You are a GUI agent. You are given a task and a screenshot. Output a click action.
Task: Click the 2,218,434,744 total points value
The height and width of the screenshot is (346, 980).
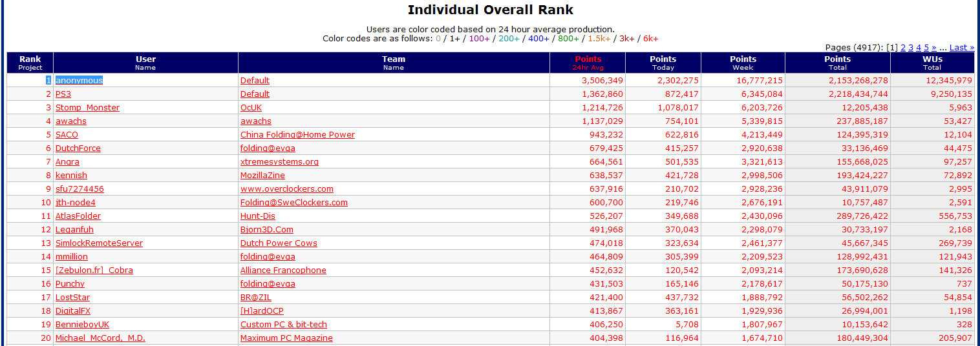coord(858,94)
